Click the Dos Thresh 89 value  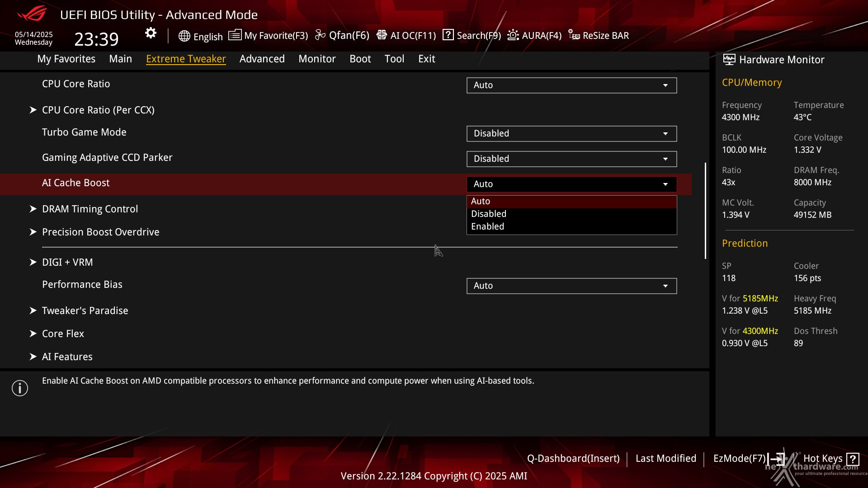[798, 343]
